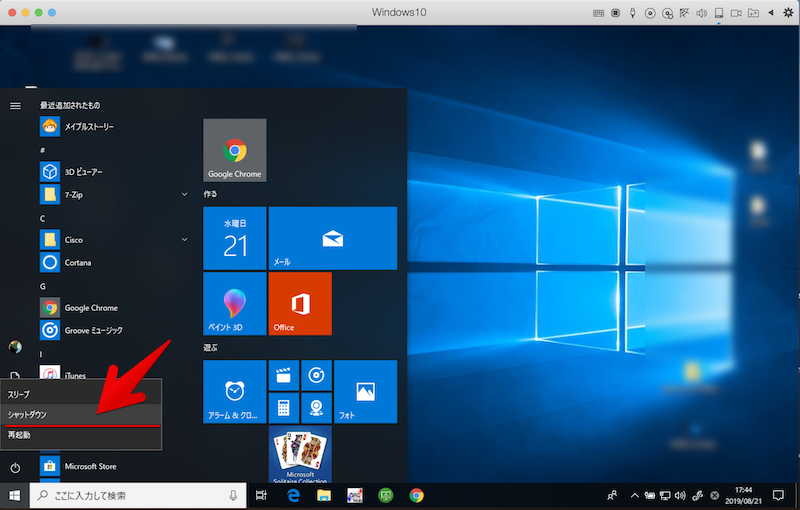Show hidden system tray icons
800x510 pixels.
tap(633, 495)
